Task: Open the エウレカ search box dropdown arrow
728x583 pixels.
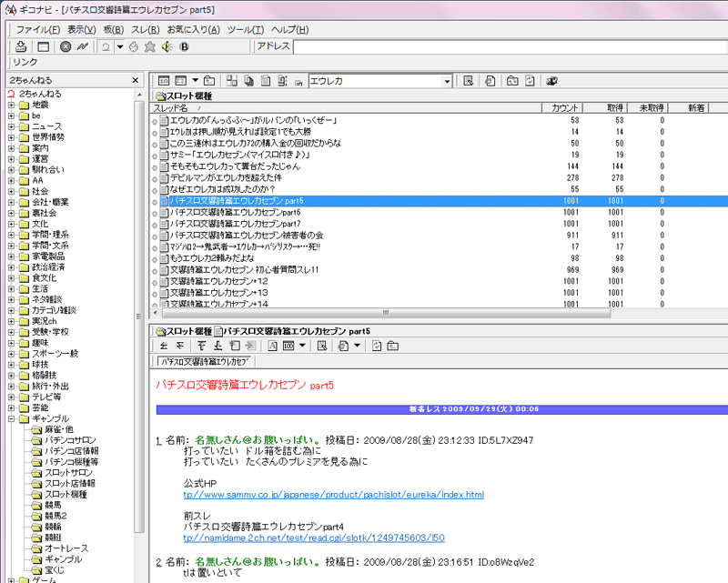Action: point(447,81)
